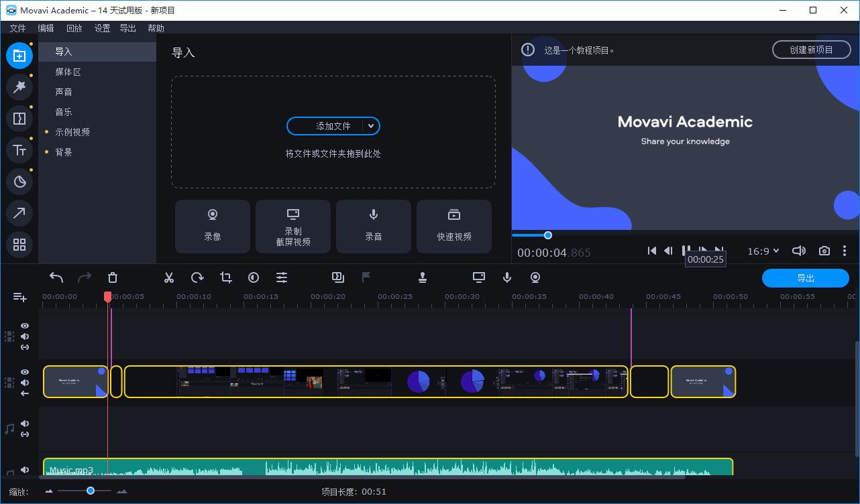Image resolution: width=860 pixels, height=504 pixels.
Task: Open preview more options three-dots menu
Action: coord(845,251)
